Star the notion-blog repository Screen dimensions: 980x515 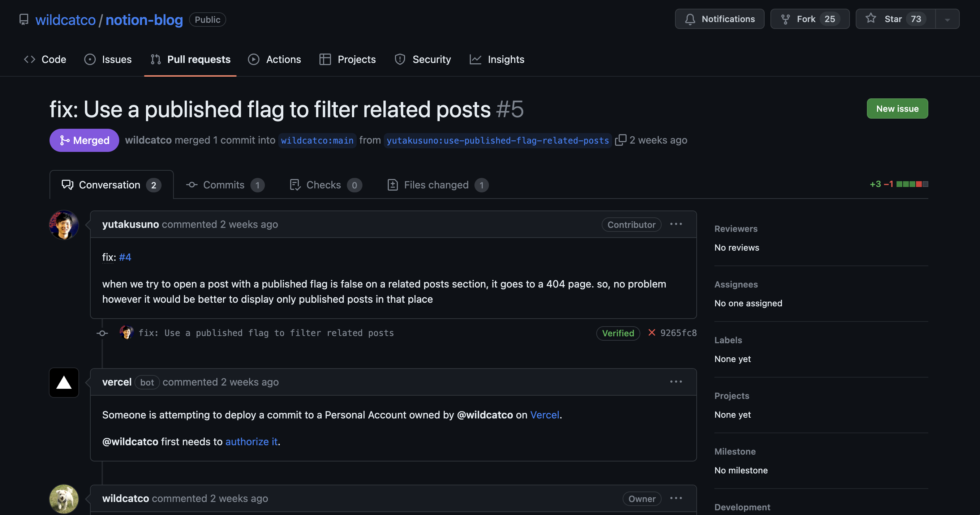click(895, 19)
